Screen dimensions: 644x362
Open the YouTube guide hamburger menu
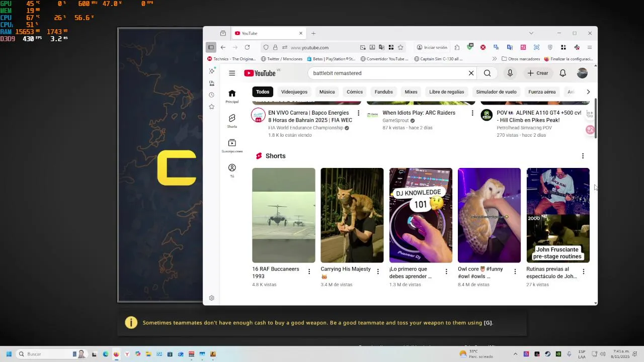tap(232, 73)
